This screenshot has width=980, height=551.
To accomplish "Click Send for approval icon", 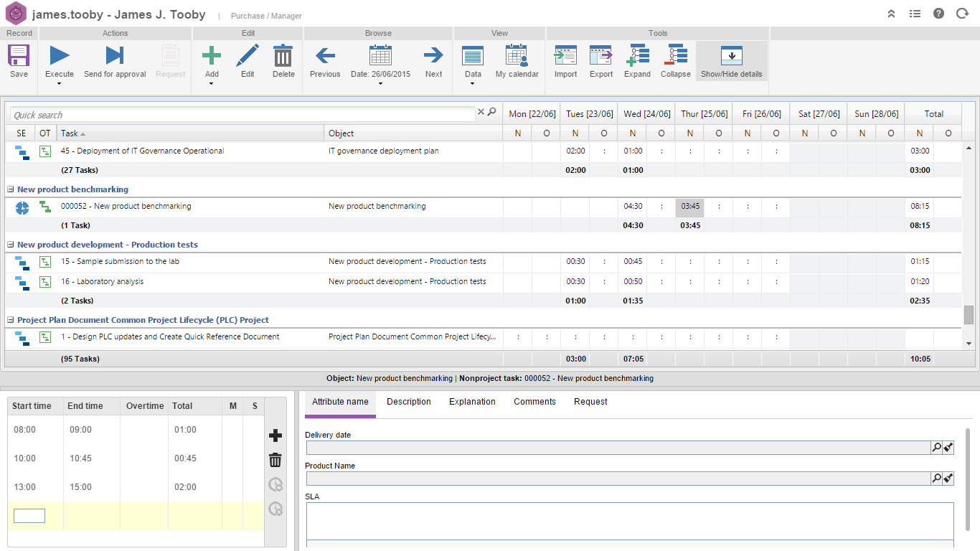I will [x=115, y=56].
